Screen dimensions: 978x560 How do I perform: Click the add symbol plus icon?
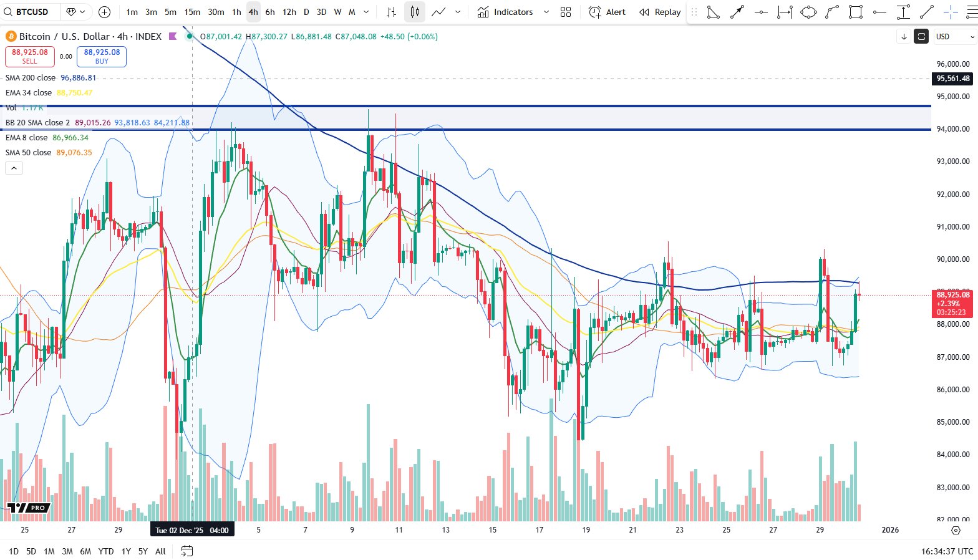104,12
